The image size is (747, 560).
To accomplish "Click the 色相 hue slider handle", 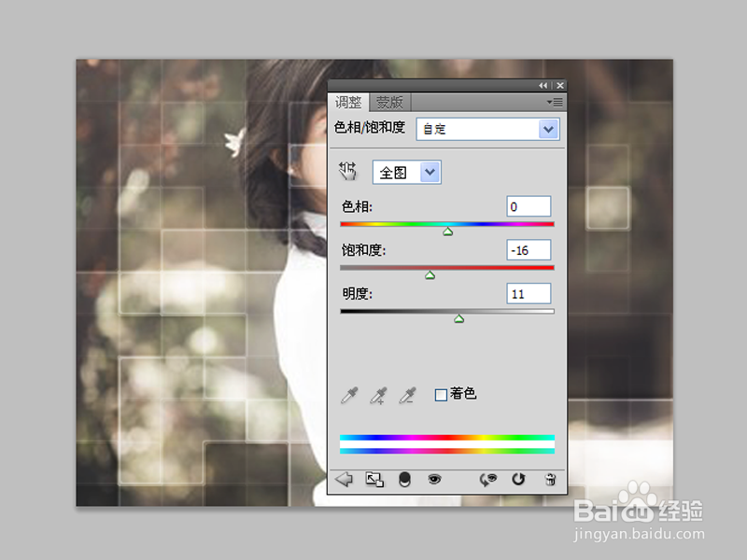I will pos(448,231).
